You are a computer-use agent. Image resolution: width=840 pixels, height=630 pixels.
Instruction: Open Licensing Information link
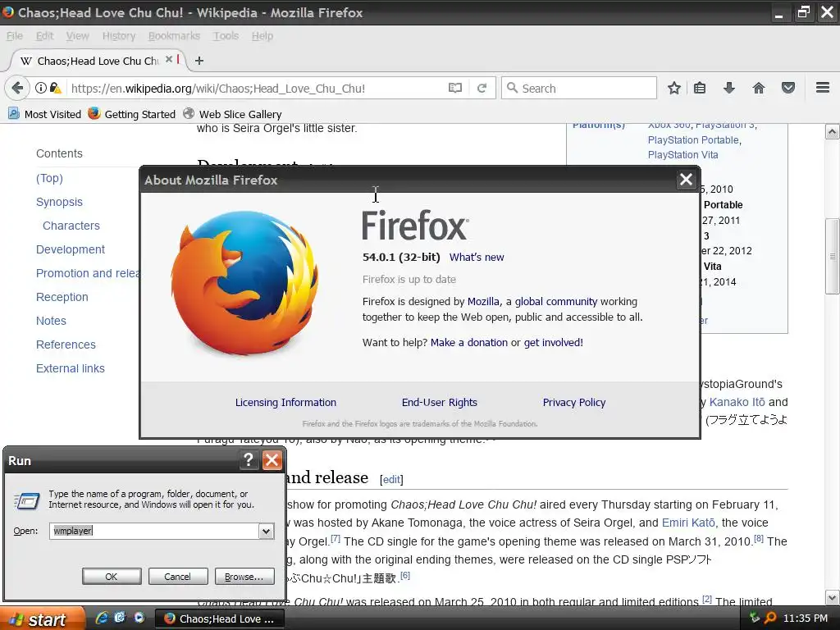coord(285,402)
